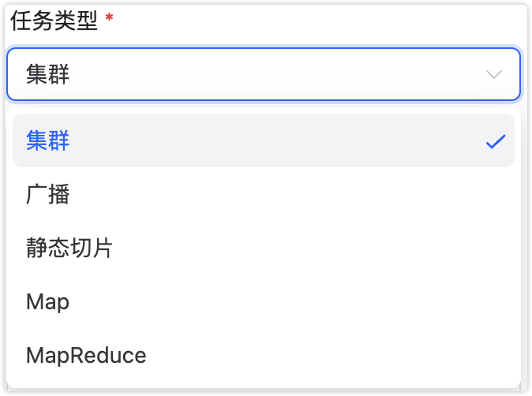The height and width of the screenshot is (396, 532).
Task: Click the red required asterisk
Action: pyautogui.click(x=109, y=20)
